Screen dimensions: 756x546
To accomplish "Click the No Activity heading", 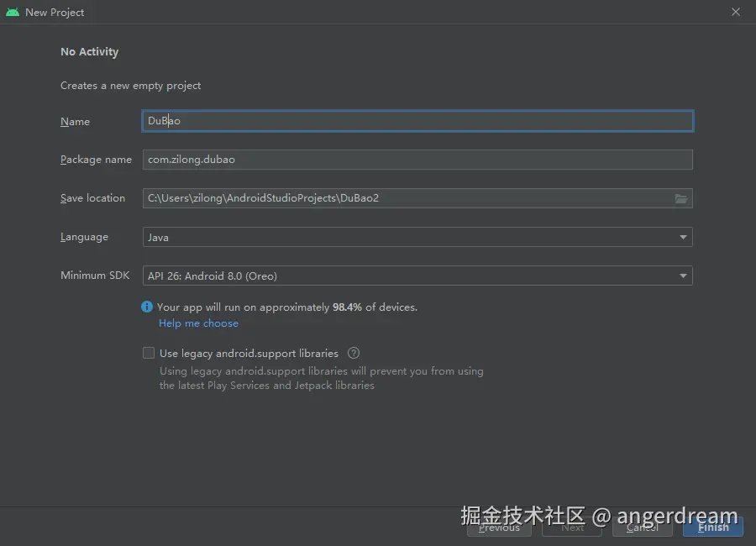I will tap(90, 51).
